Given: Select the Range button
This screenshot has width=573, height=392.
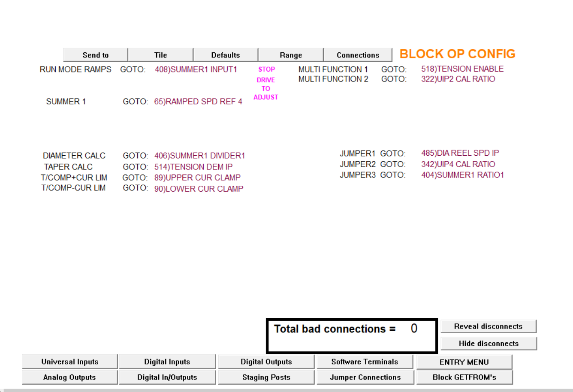Looking at the screenshot, I should pos(291,55).
